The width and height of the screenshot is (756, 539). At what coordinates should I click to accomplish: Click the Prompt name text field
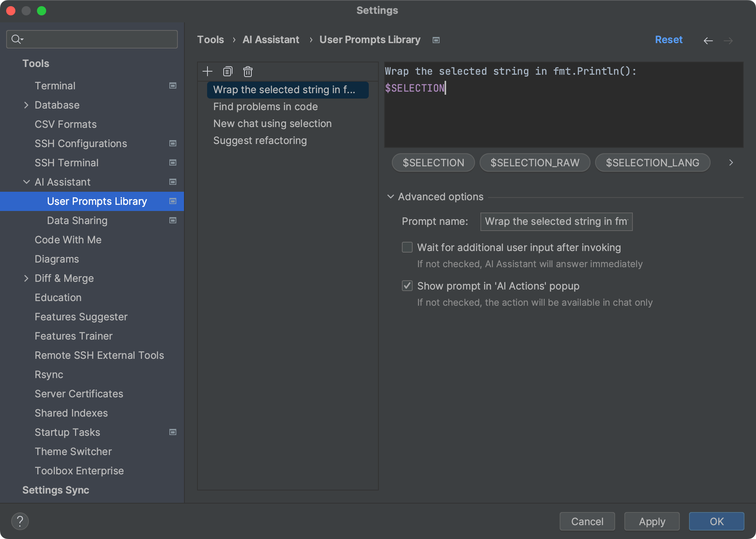556,221
